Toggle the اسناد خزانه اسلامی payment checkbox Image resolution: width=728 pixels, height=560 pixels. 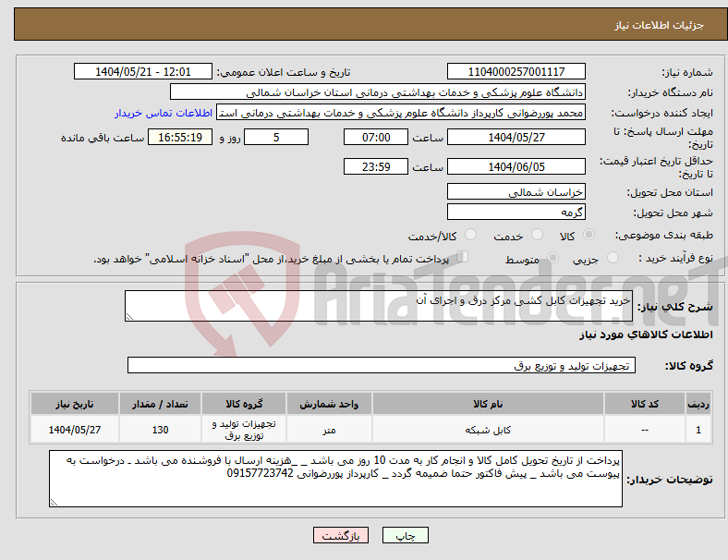(x=463, y=257)
